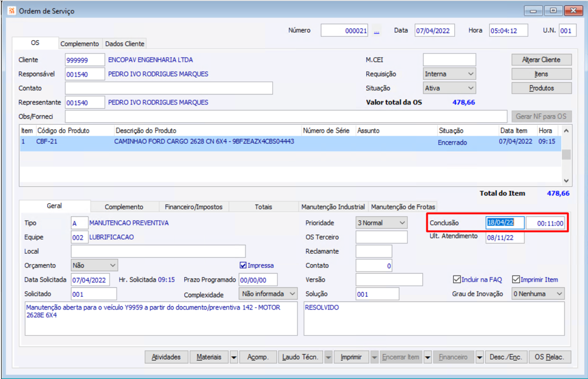Click the OS Terceiro field
This screenshot has height=379, width=588.
point(382,237)
